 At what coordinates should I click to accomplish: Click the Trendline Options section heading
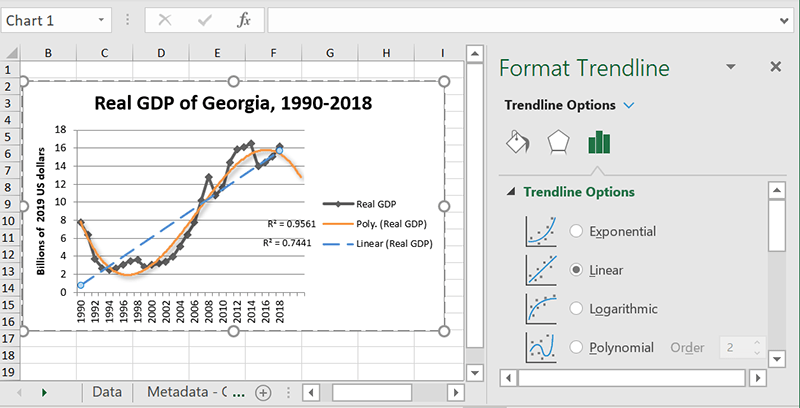coord(579,192)
